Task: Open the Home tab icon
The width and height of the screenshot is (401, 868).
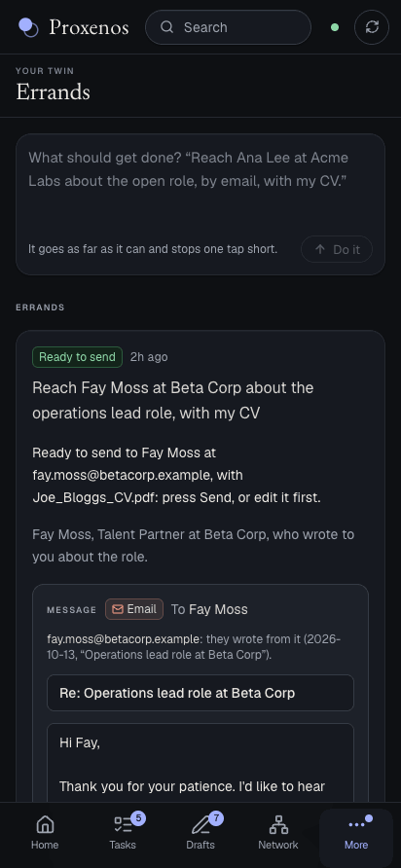Action: [x=45, y=825]
